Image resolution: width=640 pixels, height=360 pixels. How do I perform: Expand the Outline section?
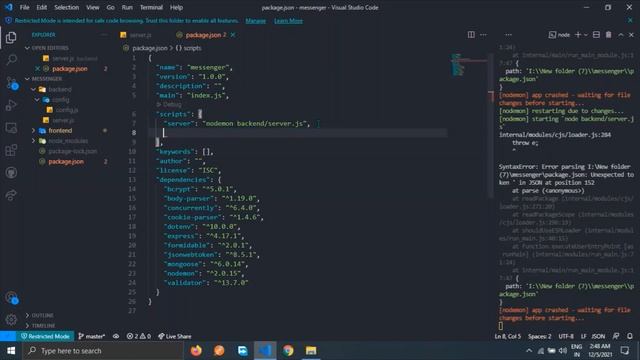27,315
